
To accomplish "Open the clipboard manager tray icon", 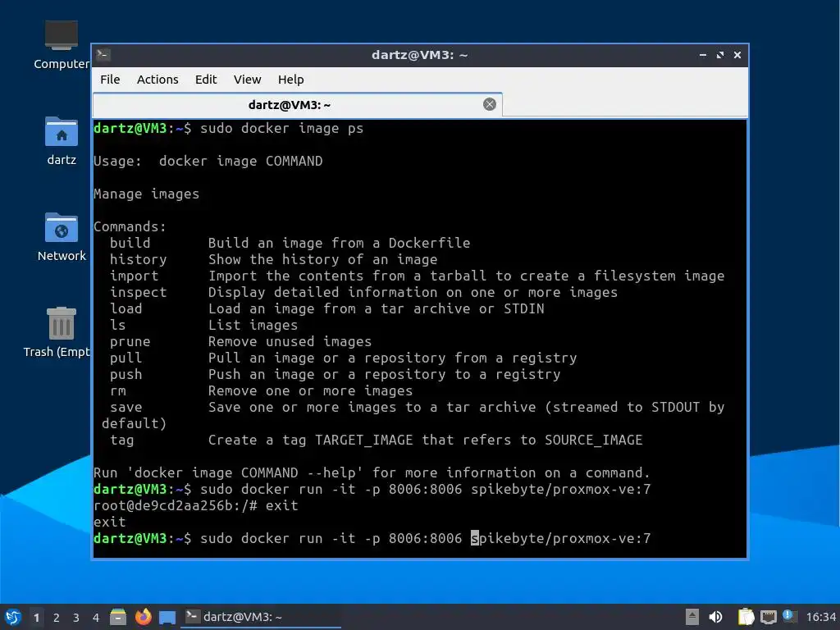I will [746, 617].
